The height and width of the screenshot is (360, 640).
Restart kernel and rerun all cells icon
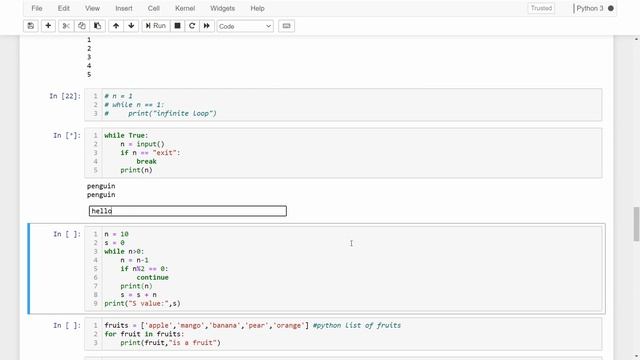point(207,26)
